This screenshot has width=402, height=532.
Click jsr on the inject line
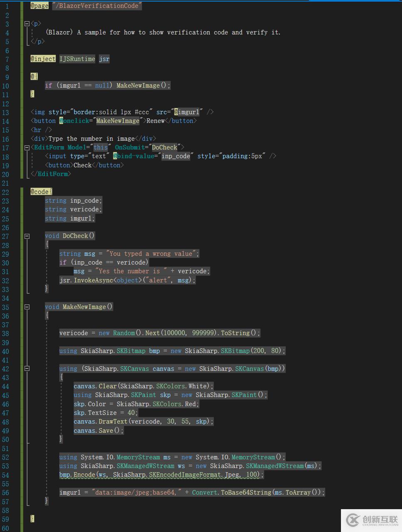pyautogui.click(x=104, y=59)
